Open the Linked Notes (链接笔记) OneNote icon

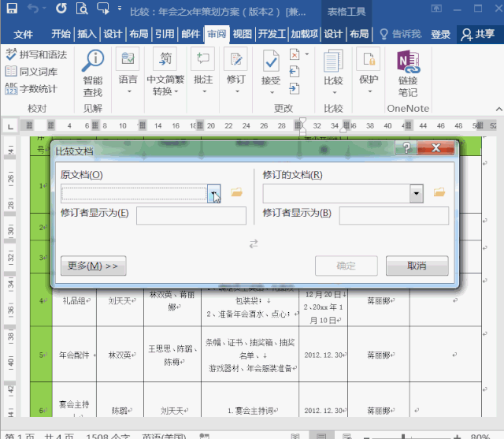[407, 62]
